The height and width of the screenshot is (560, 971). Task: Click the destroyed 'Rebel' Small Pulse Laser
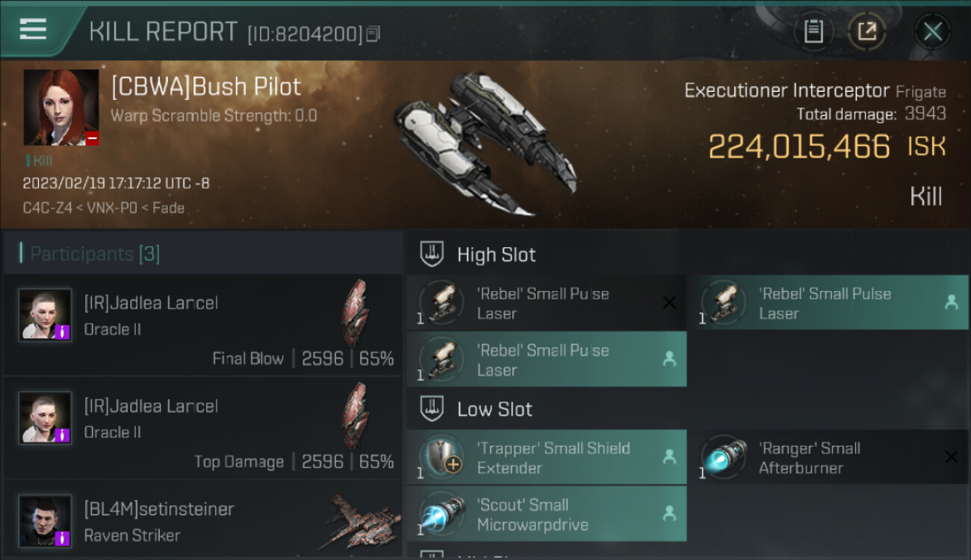point(547,303)
